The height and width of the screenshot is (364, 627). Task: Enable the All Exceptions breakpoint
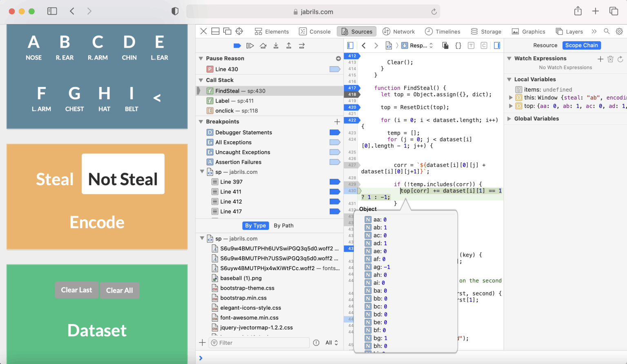click(334, 142)
